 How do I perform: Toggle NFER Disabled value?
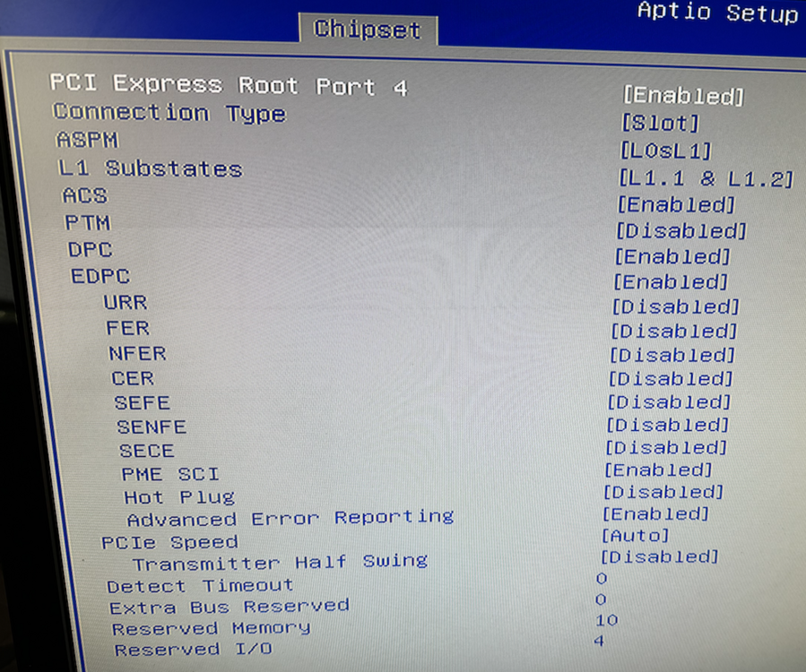(x=672, y=355)
